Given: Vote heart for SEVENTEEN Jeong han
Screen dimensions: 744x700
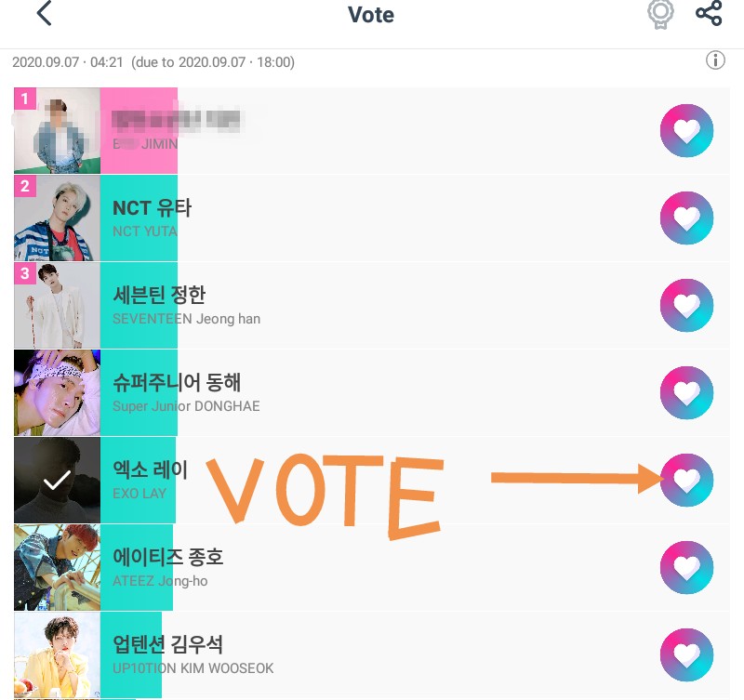Looking at the screenshot, I should [686, 306].
